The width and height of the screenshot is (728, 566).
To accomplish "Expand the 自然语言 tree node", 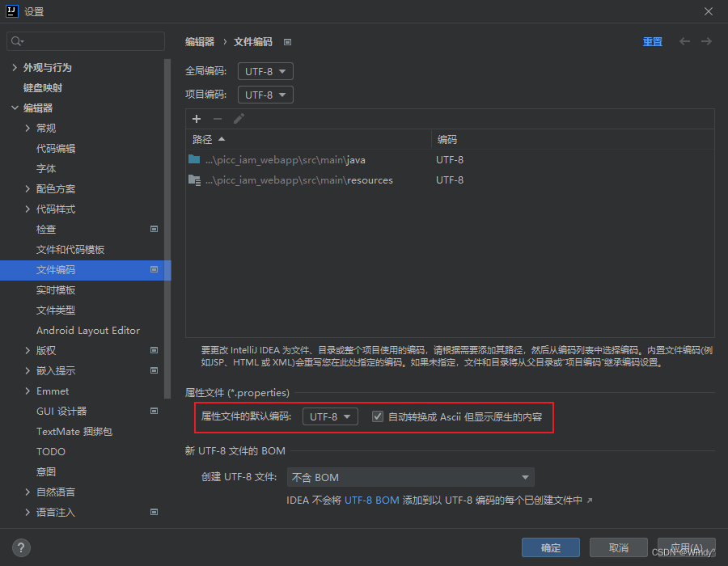I will [28, 492].
